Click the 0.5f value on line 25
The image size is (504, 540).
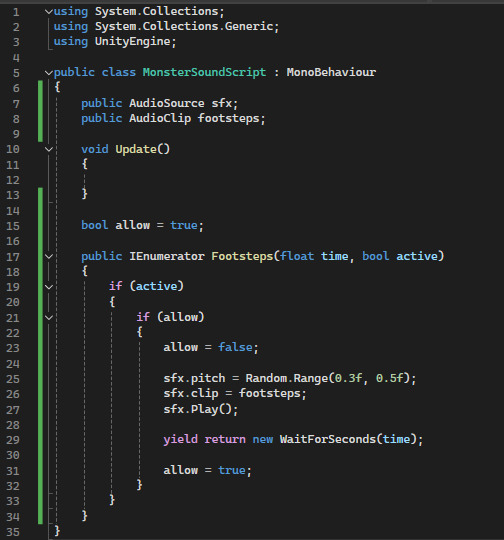click(390, 378)
